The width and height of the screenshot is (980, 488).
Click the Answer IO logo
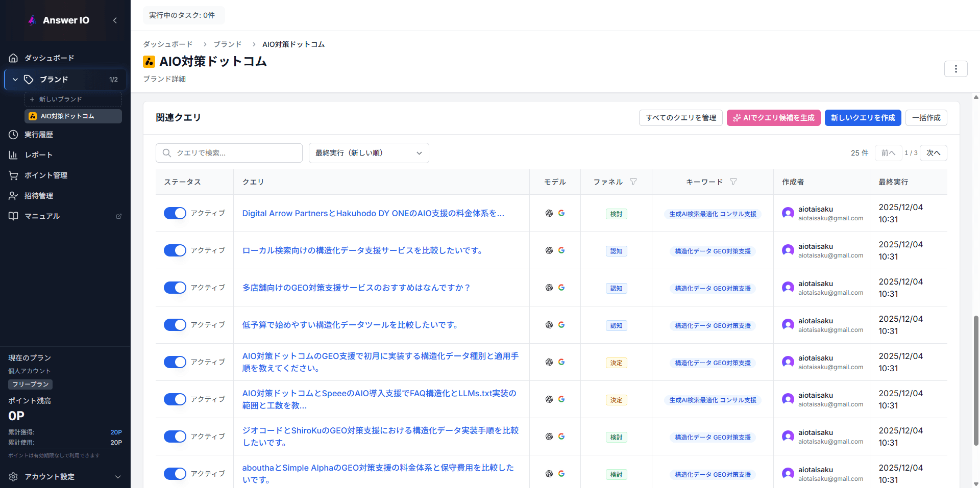[x=59, y=20]
